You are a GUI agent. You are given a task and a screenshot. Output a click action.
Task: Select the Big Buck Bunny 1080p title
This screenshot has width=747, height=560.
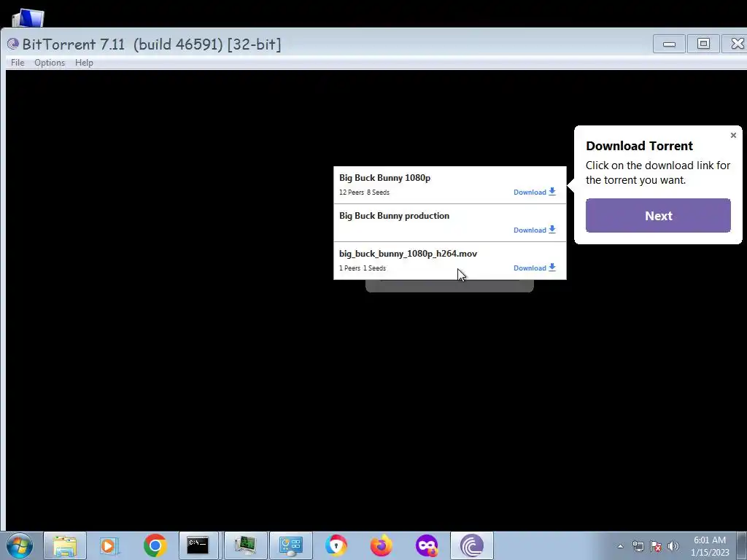point(385,178)
